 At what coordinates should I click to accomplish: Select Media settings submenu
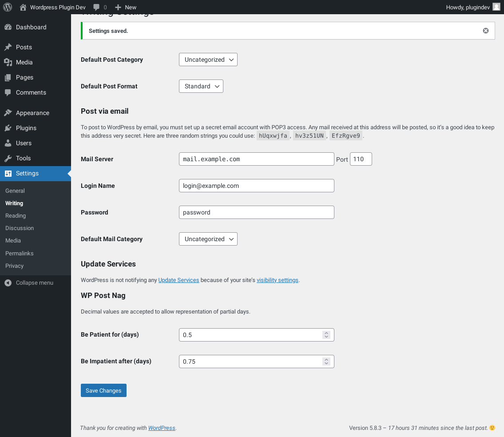pyautogui.click(x=13, y=241)
